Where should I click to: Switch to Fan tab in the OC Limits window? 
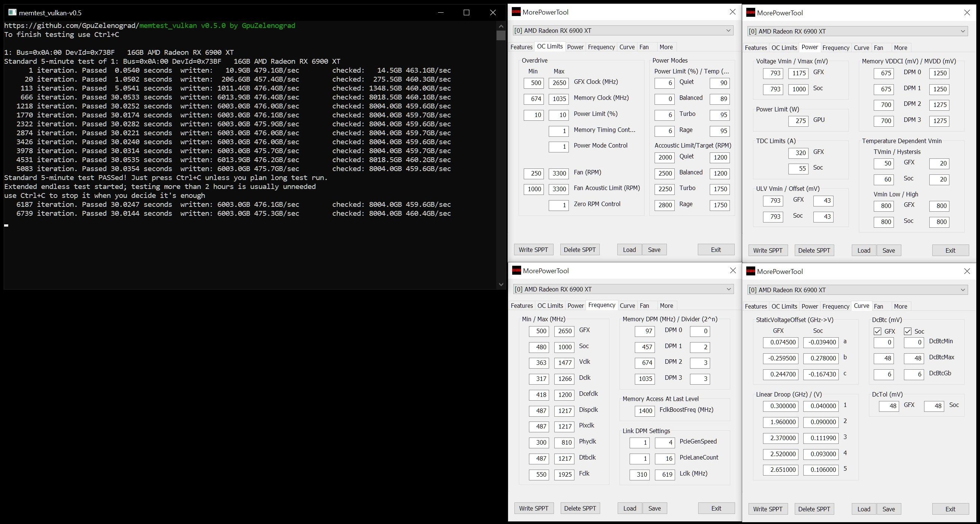pyautogui.click(x=644, y=47)
